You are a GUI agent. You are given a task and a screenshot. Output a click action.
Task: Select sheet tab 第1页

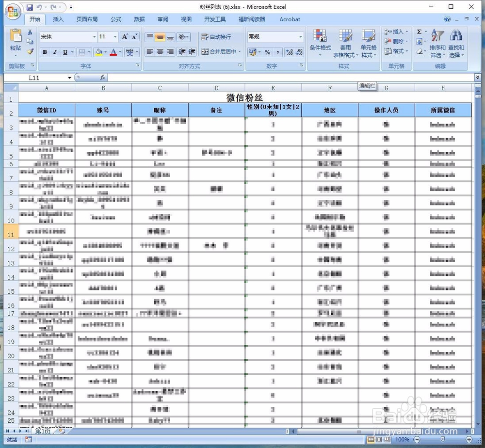[43, 431]
